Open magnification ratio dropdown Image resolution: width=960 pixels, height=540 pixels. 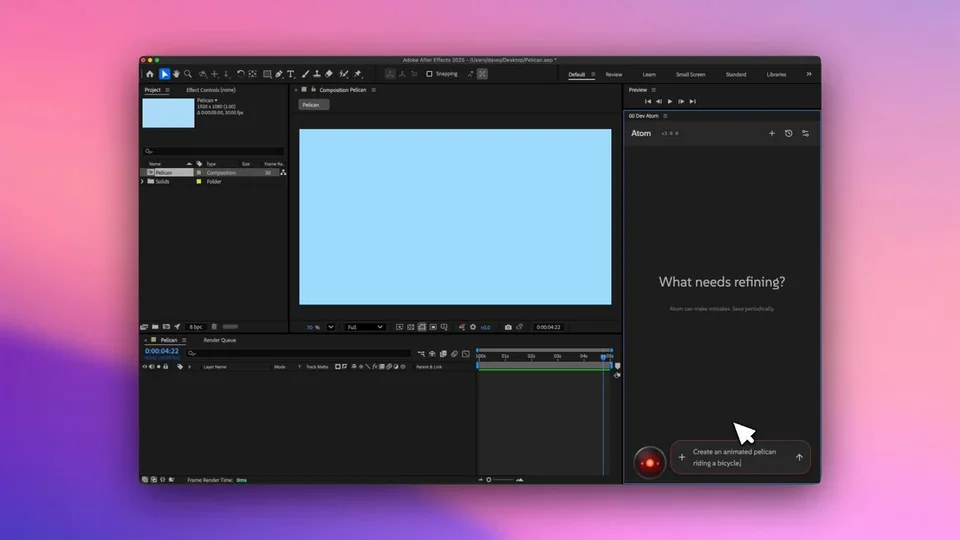[331, 327]
